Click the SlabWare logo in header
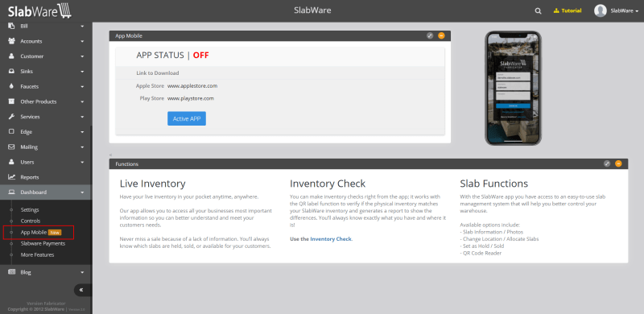Screen dimensions: 644x314 39,10
